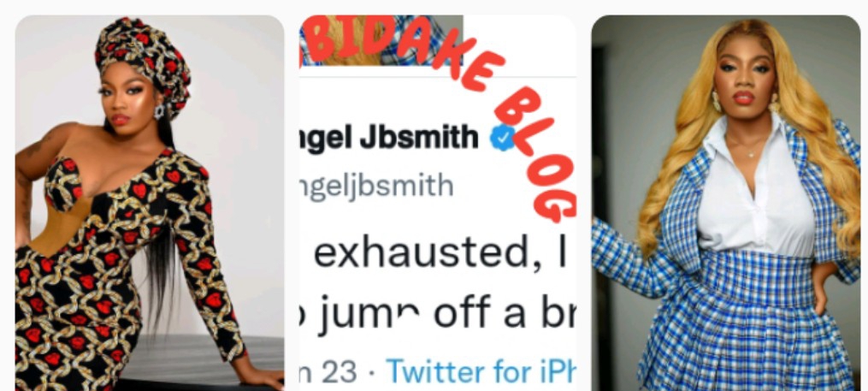Click the 'ngeljbsmith' Twitter handle

(x=376, y=186)
